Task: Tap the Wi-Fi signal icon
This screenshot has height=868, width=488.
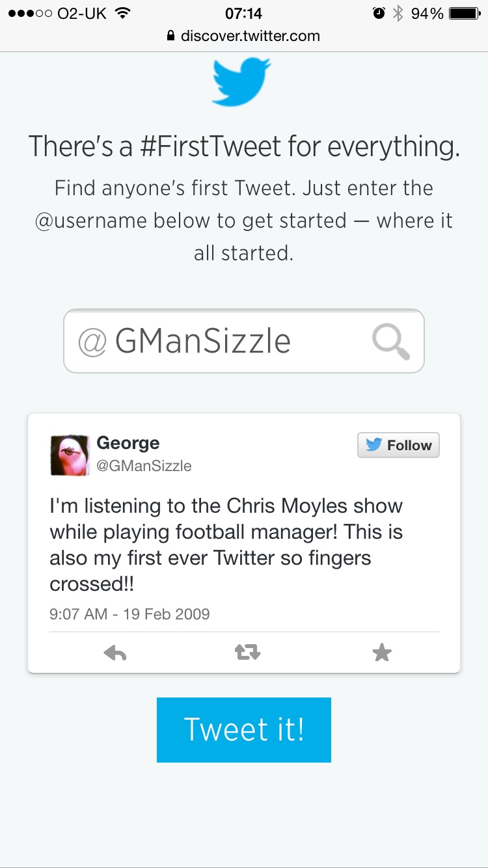Action: coord(122,14)
